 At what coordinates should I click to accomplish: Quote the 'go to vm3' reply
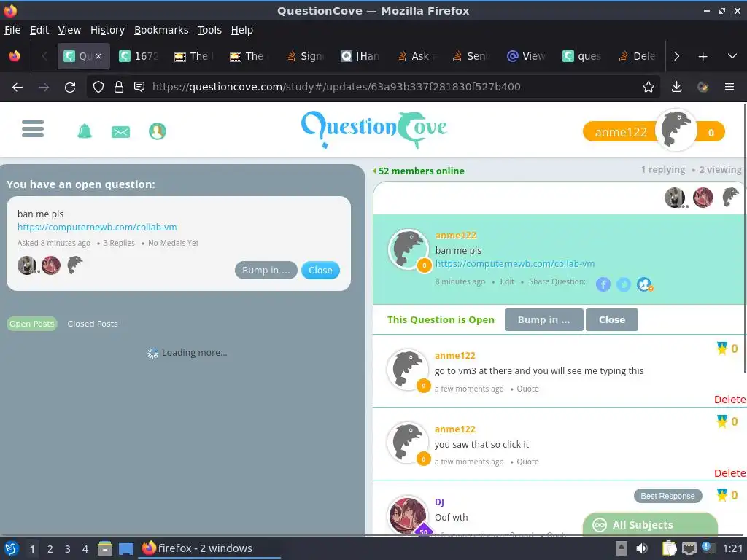[x=528, y=389]
